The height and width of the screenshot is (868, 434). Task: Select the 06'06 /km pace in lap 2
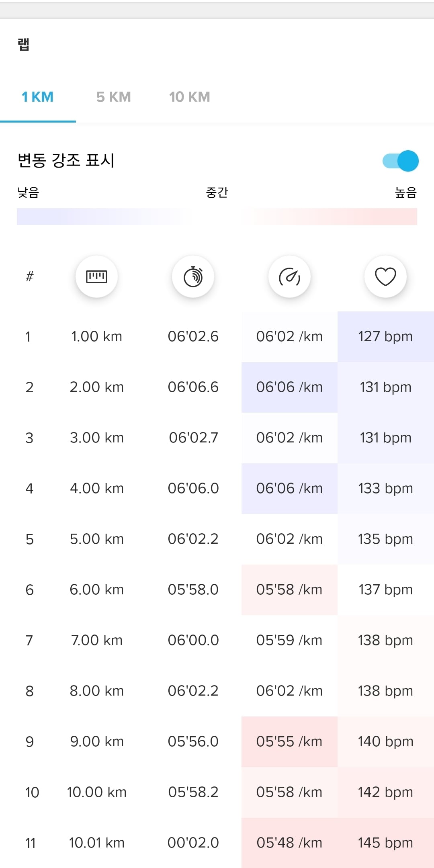[289, 387]
